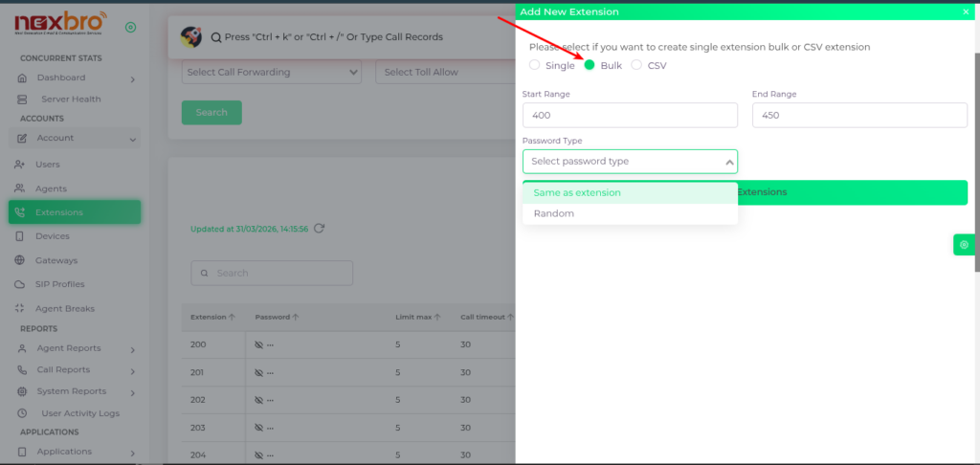Collapse the Password Type dropdown
This screenshot has width=980, height=465.
(728, 163)
